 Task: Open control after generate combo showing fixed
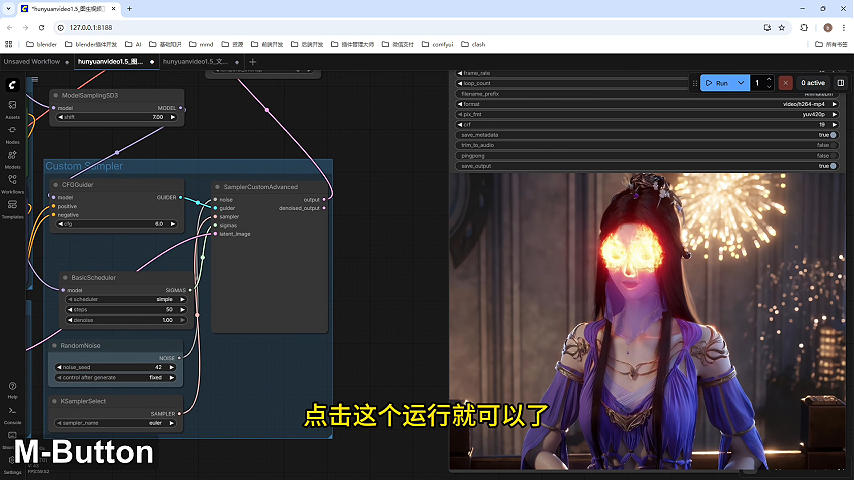[115, 378]
